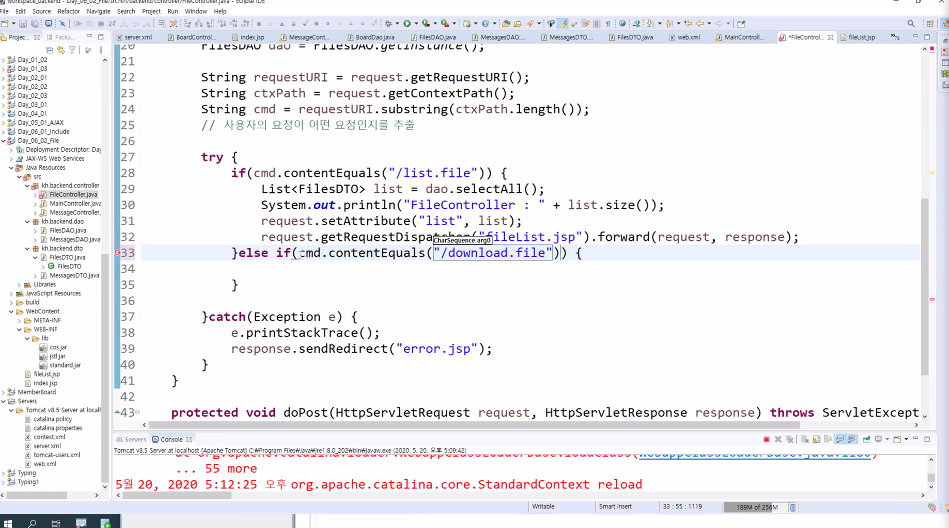949x528 pixels.
Task: Collapse the Day_06_02_File project node
Action: (x=4, y=140)
